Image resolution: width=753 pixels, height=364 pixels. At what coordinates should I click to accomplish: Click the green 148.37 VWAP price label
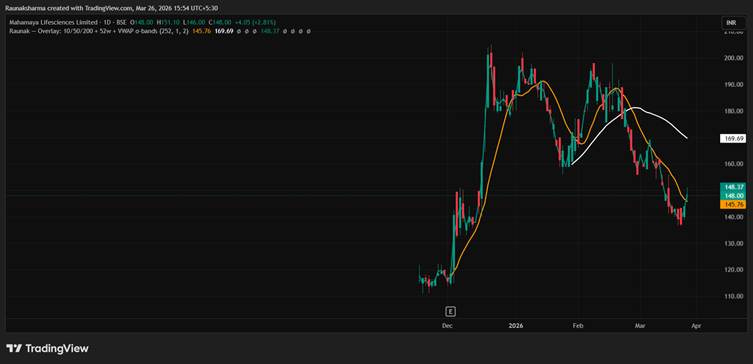732,187
